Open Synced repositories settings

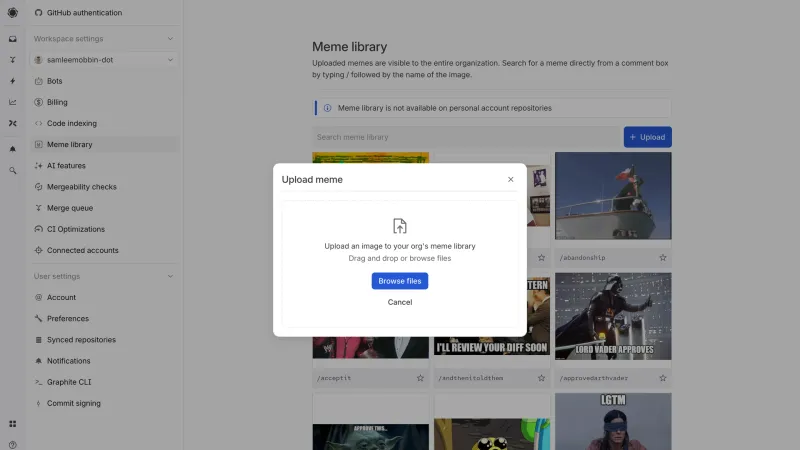104,339
